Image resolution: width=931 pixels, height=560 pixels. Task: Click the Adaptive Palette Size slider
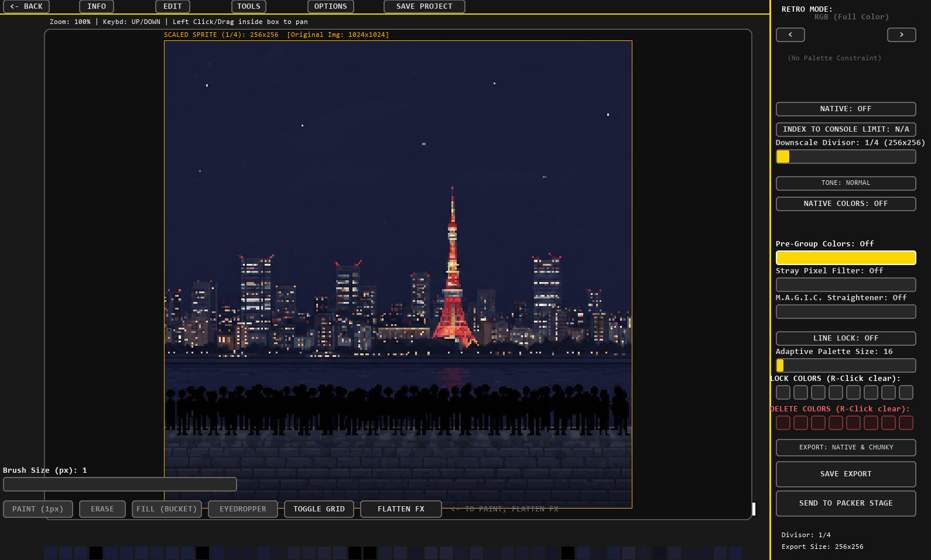[846, 366]
